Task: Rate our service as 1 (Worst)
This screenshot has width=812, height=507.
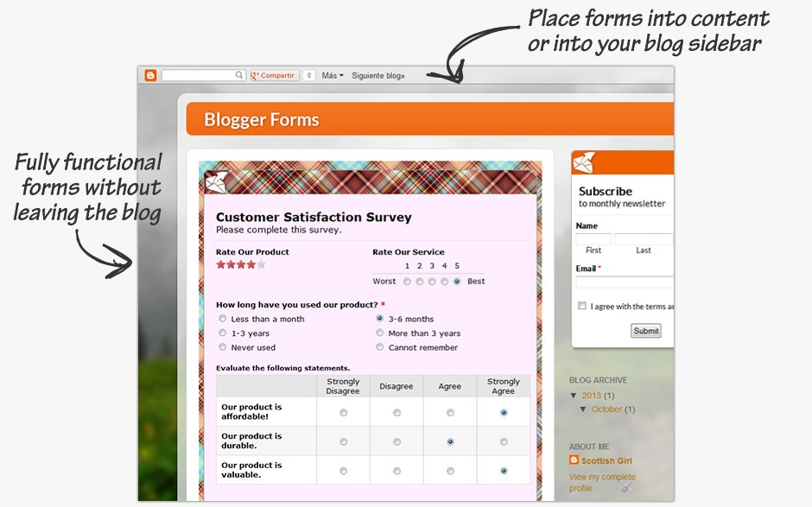Action: [x=407, y=282]
